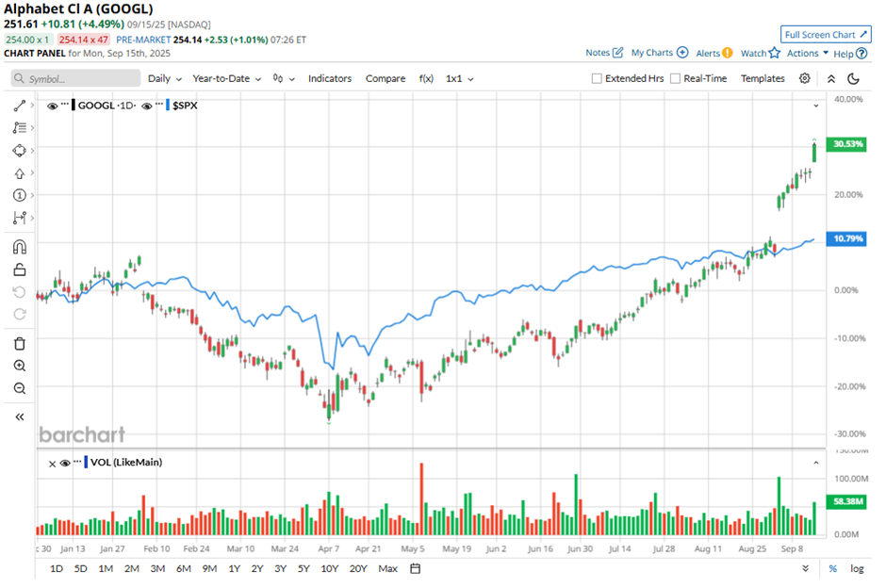886x588 pixels.
Task: Hide the VOL indicator with eye icon
Action: click(x=65, y=464)
